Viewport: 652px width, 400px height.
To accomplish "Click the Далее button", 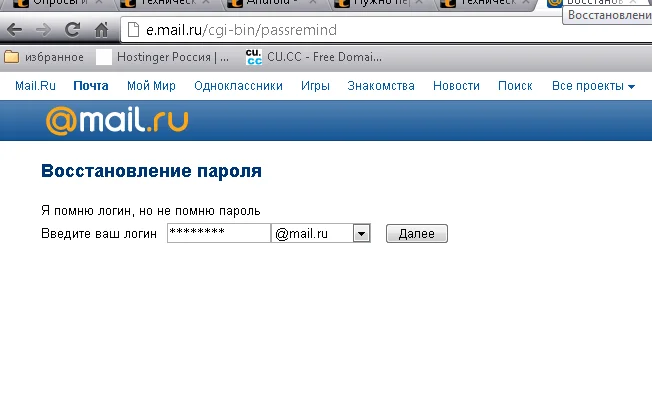I will click(x=417, y=234).
